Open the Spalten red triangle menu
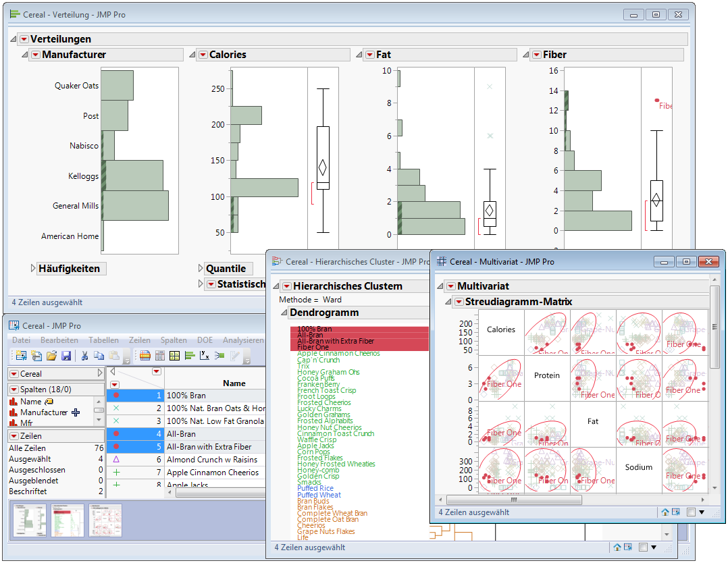728x563 pixels. (14, 390)
